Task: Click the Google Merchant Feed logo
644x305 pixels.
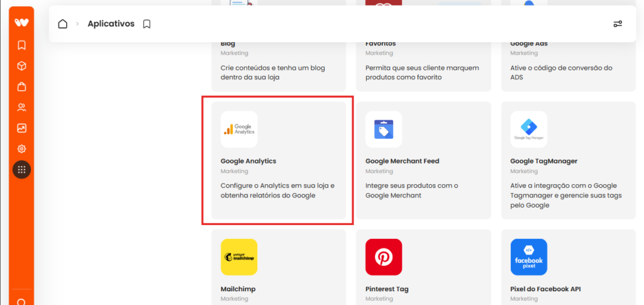Action: pos(384,130)
